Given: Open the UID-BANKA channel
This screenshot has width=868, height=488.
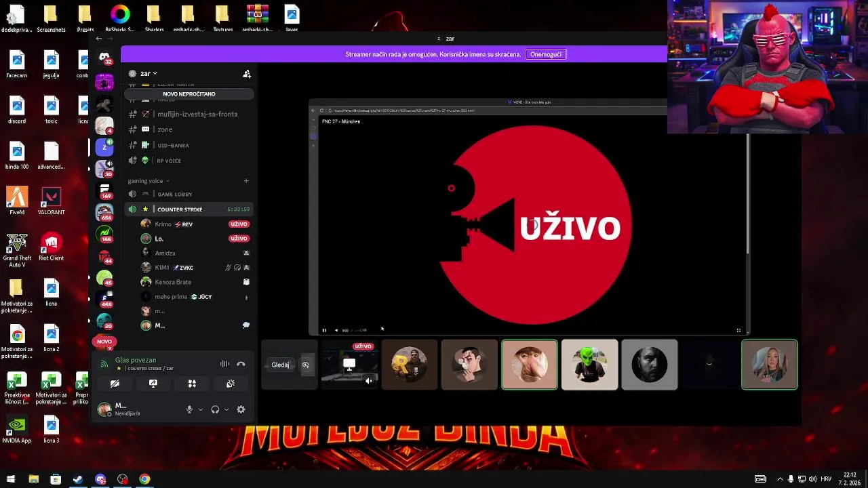Looking at the screenshot, I should pos(189,145).
